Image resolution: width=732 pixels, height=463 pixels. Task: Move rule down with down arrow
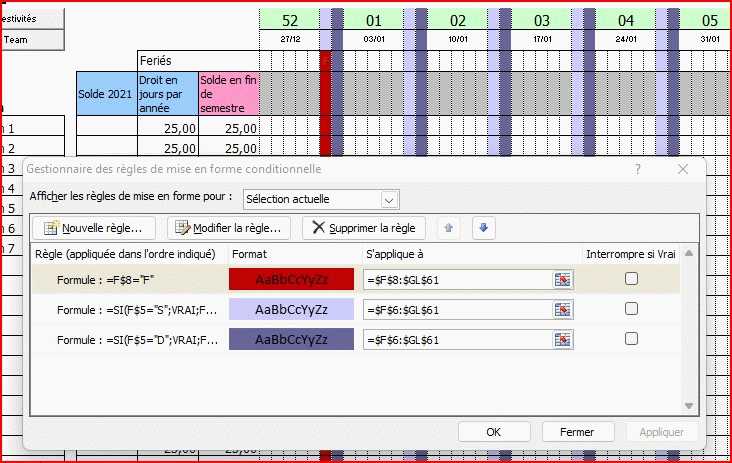(483, 228)
